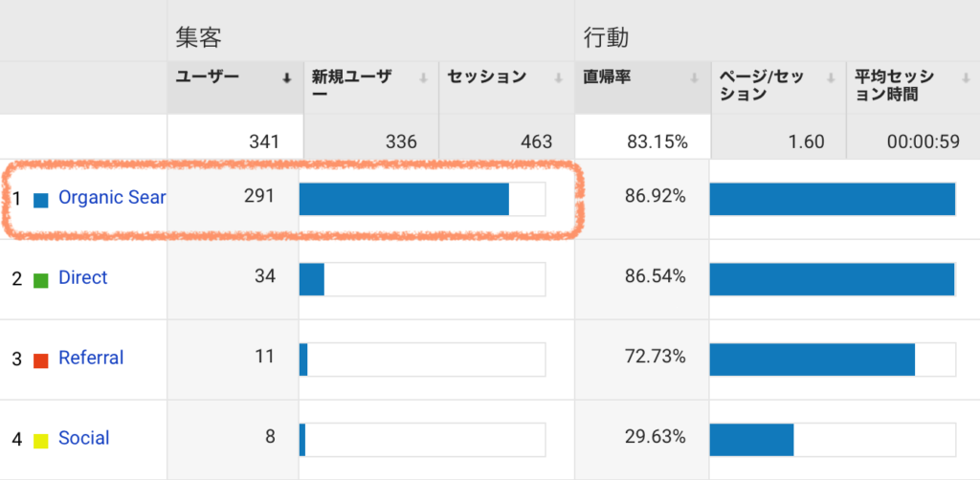Sort by ユーザー column arrow
980x480 pixels.
coord(287,78)
